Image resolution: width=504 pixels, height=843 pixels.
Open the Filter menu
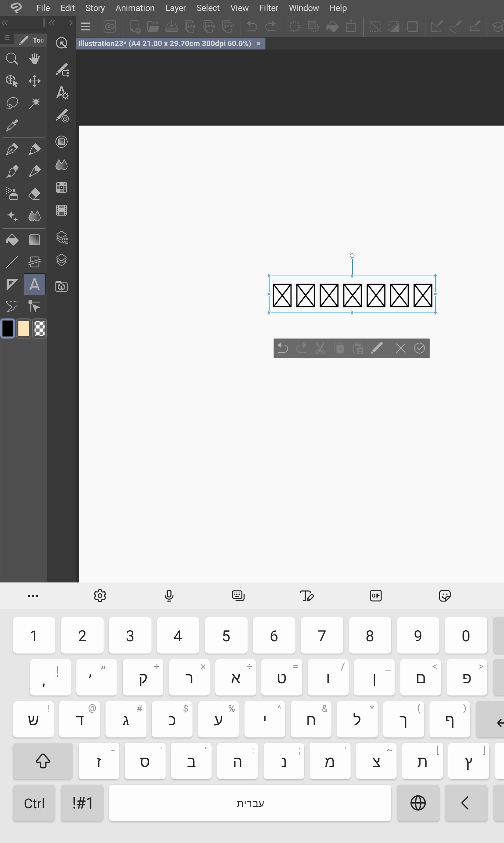[269, 8]
